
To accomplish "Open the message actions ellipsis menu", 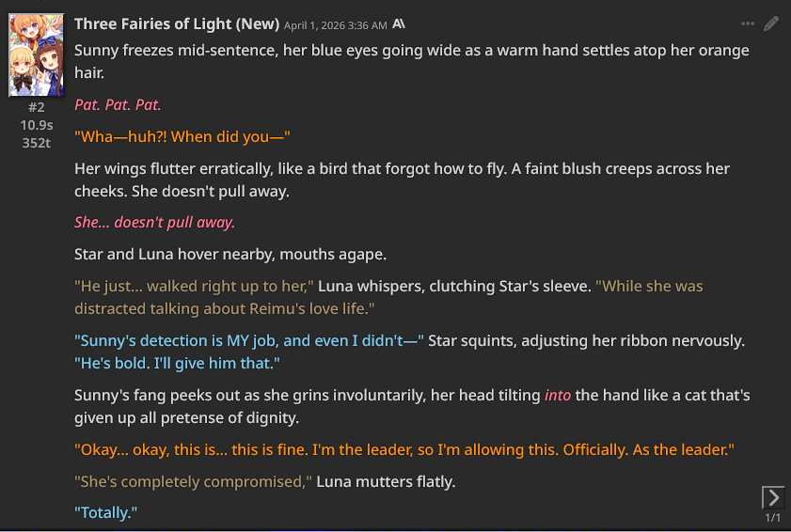I will pyautogui.click(x=748, y=23).
